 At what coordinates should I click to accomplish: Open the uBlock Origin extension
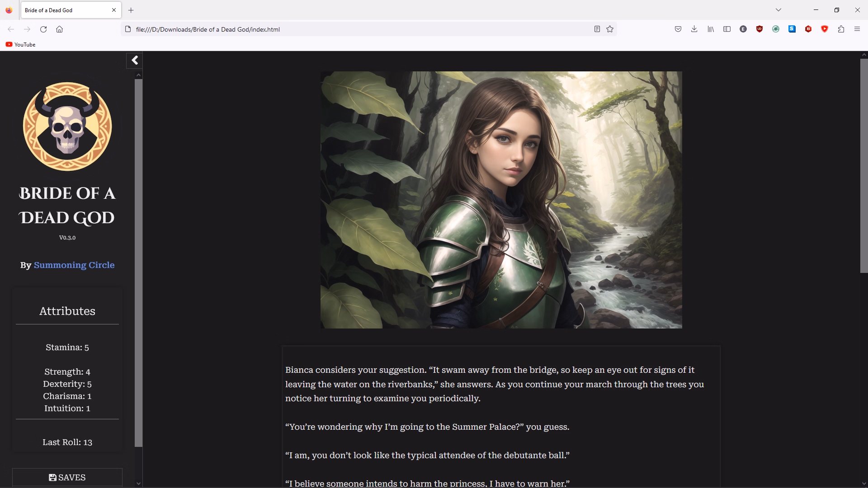coord(759,29)
